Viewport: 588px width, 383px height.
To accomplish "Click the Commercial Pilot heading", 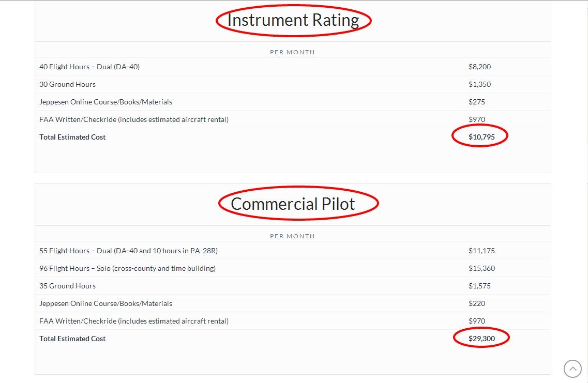I will [293, 204].
